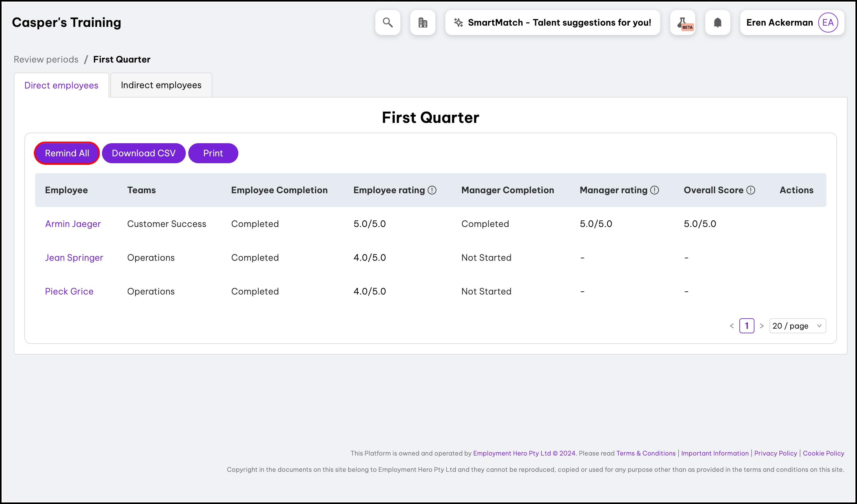857x504 pixels.
Task: Open SmartMatch talent suggestions
Action: click(553, 23)
